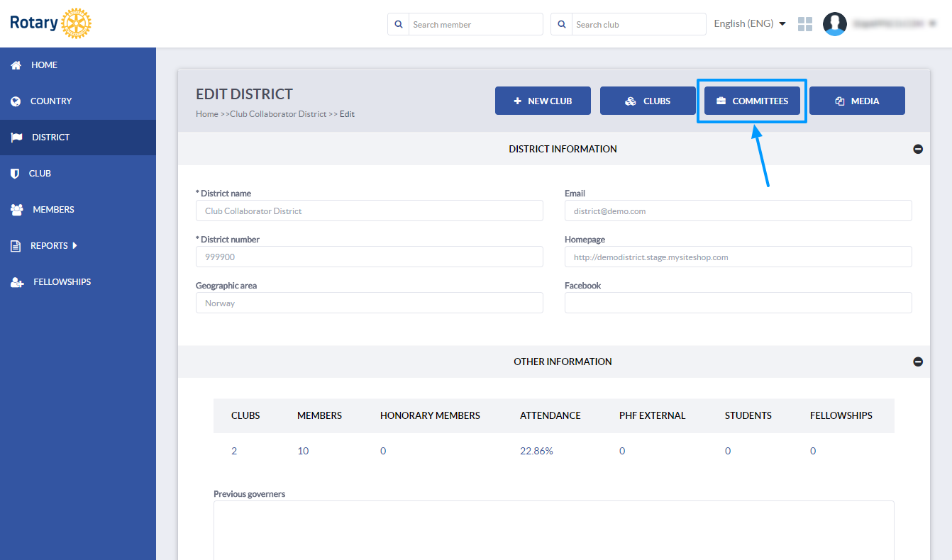Click the Home house icon in sidebar
This screenshot has width=952, height=560.
tap(16, 65)
